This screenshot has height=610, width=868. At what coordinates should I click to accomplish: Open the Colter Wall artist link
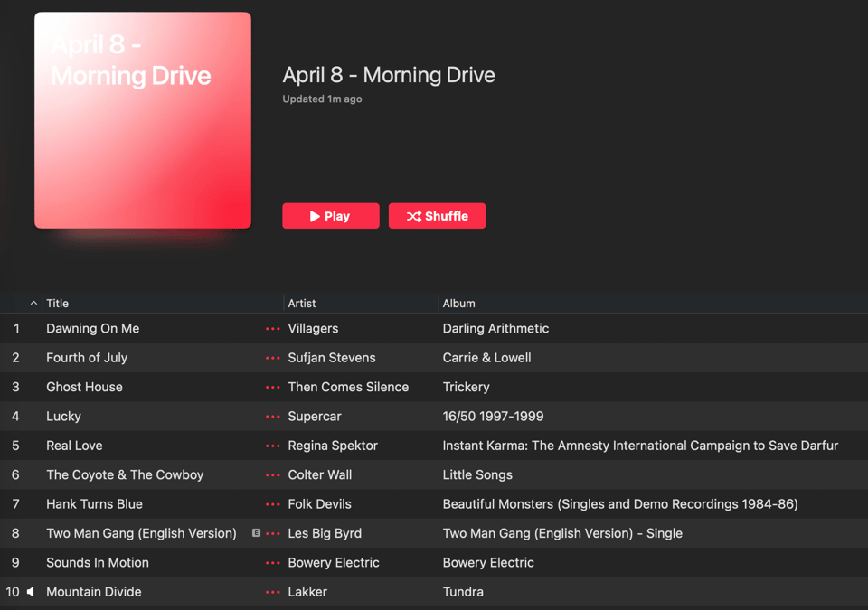click(320, 475)
